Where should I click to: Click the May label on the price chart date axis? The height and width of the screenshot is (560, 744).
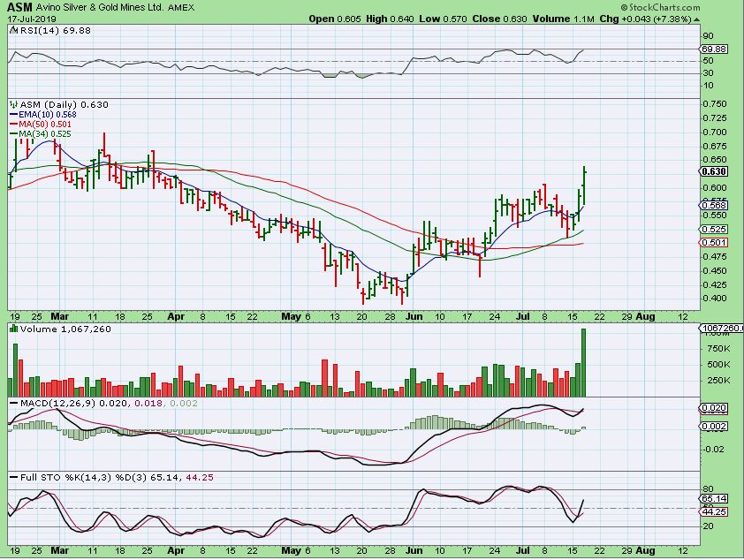(x=291, y=316)
